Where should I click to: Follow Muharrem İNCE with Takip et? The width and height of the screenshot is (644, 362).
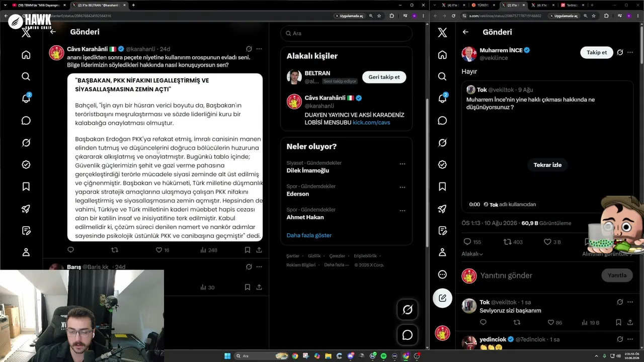(x=597, y=52)
